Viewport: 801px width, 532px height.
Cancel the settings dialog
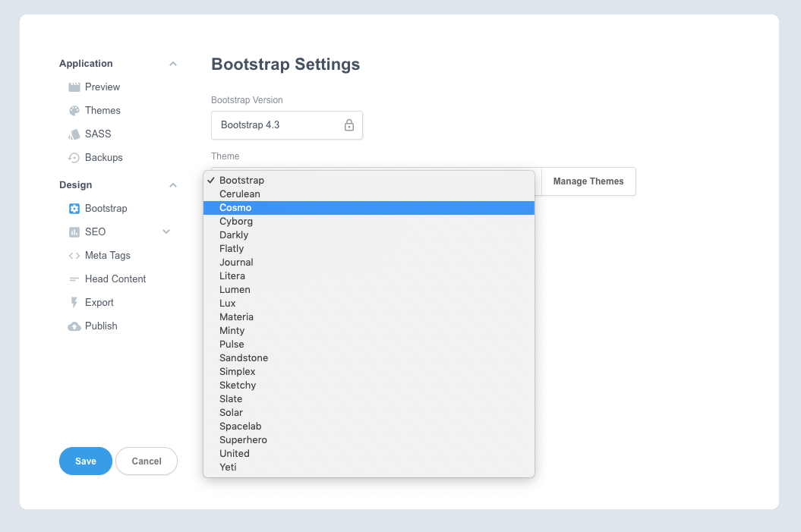click(147, 461)
